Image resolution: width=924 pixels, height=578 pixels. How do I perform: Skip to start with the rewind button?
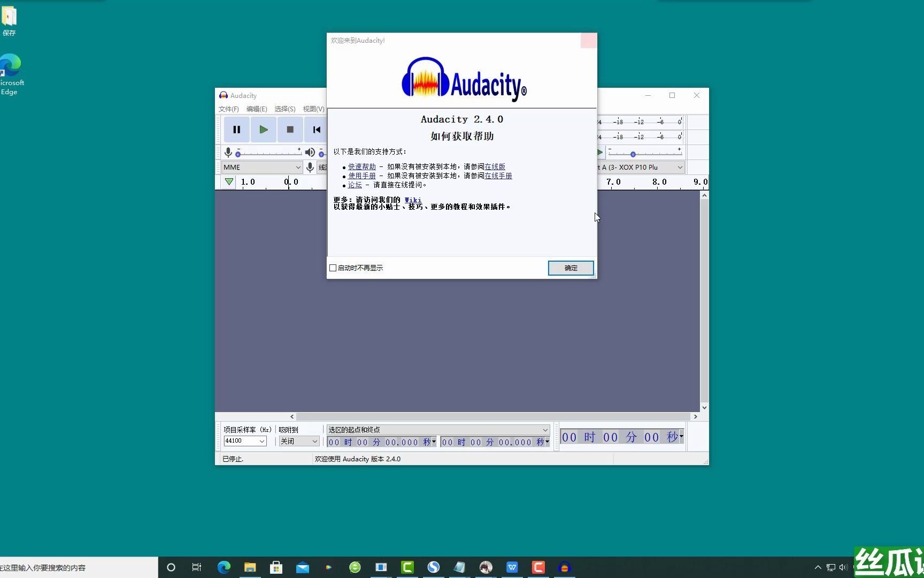tap(317, 130)
